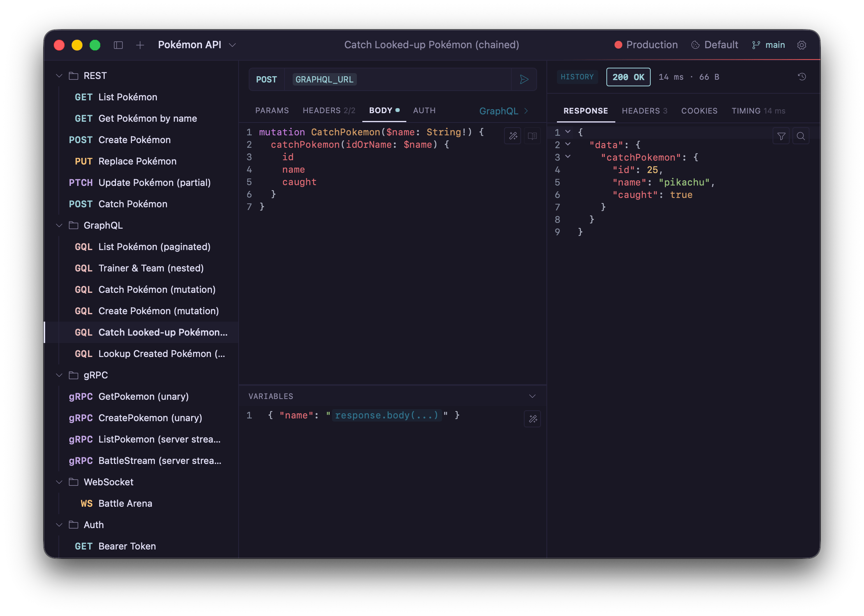
Task: Switch to the request Headers 2/2 tab
Action: coord(329,111)
